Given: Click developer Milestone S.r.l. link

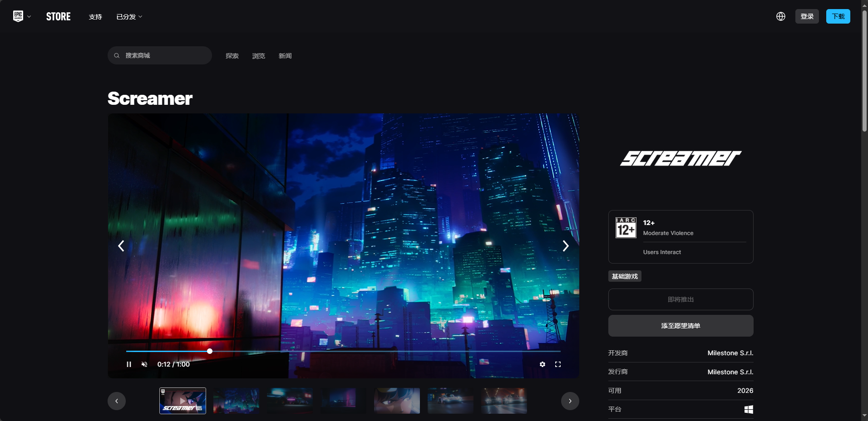Looking at the screenshot, I should click(730, 353).
